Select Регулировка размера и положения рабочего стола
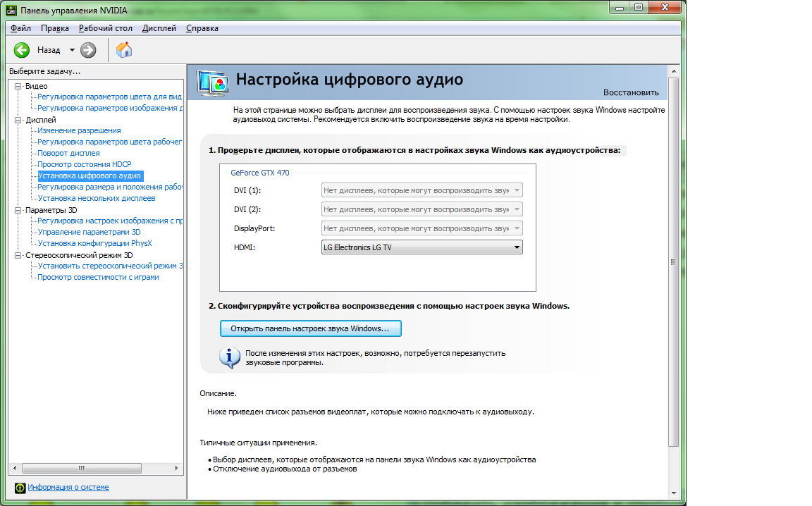This screenshot has height=506, width=812. click(x=110, y=187)
